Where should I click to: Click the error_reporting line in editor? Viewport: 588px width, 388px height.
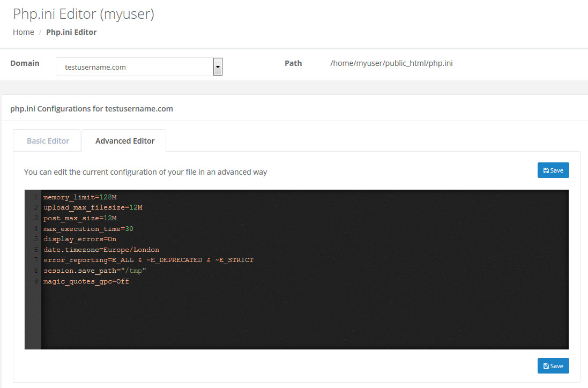tap(148, 260)
